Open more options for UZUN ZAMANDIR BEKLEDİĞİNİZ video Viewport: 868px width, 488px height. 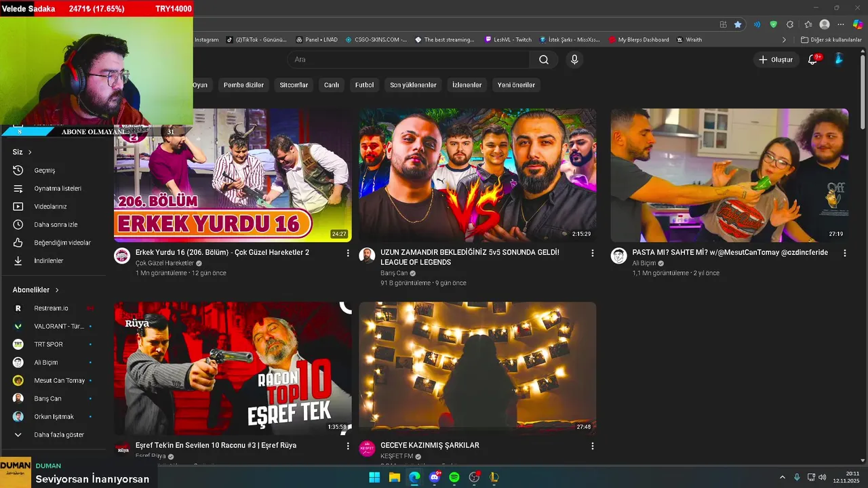click(x=592, y=253)
